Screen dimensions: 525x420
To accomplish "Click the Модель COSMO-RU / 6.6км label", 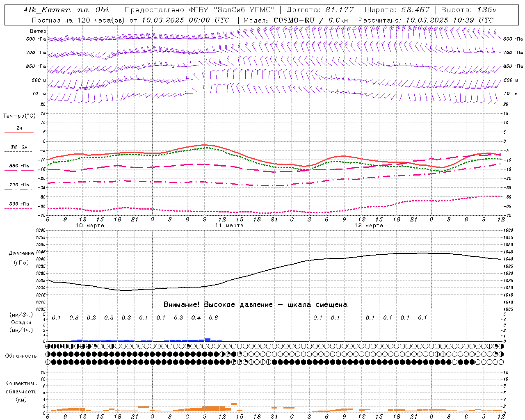I will coord(295,20).
